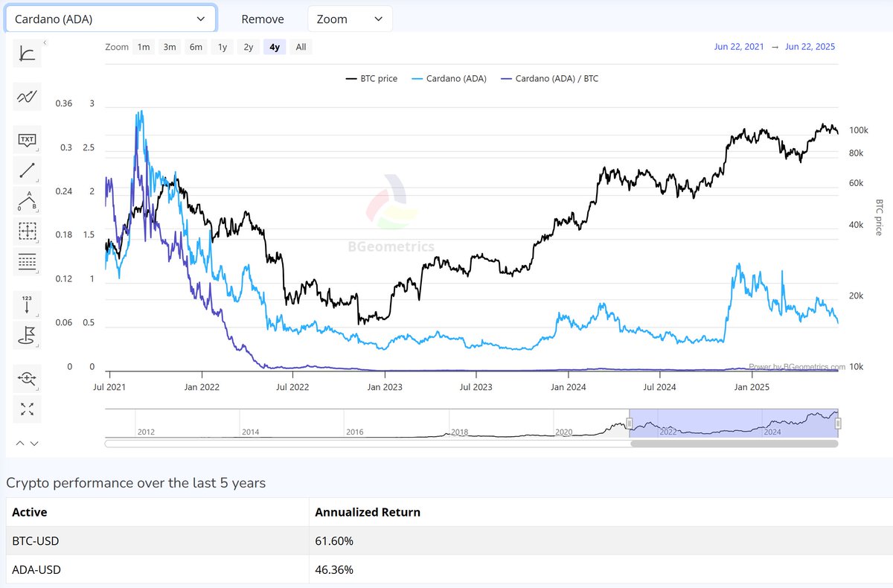Image resolution: width=893 pixels, height=588 pixels.
Task: Toggle the BTC price legend series
Action: pos(371,78)
